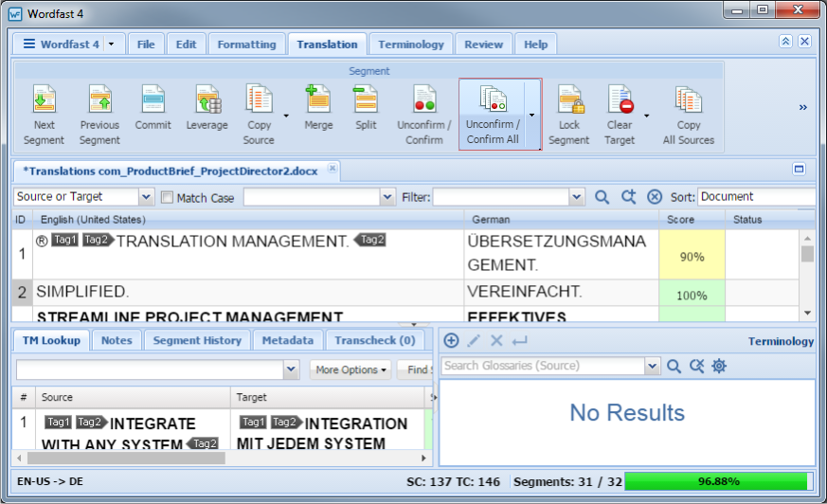Copy Source into target
The image size is (827, 504).
259,115
